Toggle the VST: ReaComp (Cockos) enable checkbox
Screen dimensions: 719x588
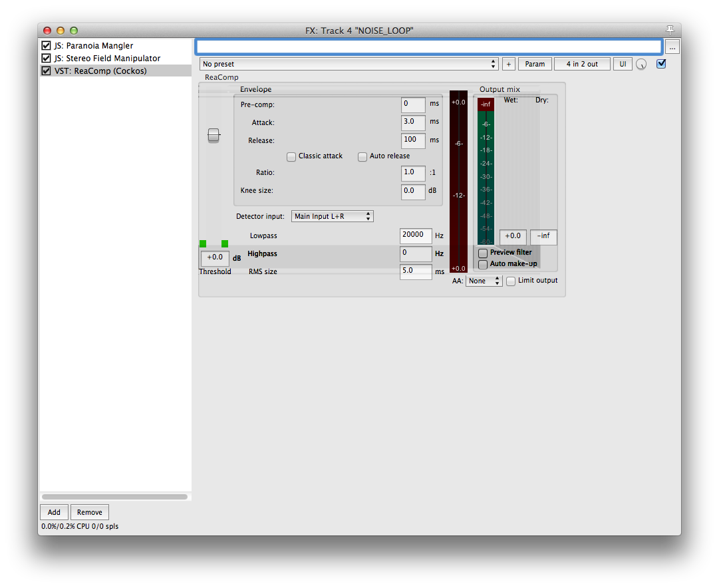pos(46,71)
